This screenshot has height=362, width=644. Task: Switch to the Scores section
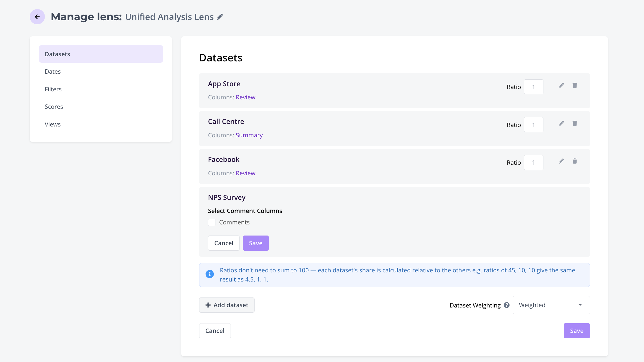54,107
